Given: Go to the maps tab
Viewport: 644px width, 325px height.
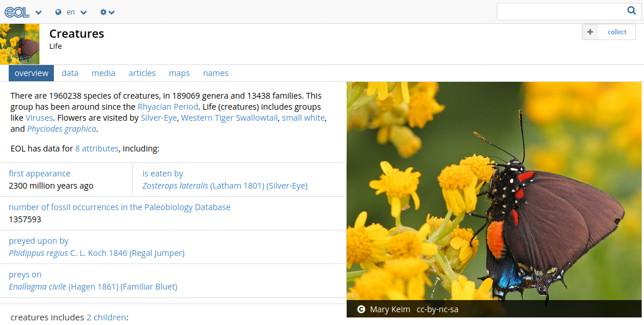Looking at the screenshot, I should point(179,73).
